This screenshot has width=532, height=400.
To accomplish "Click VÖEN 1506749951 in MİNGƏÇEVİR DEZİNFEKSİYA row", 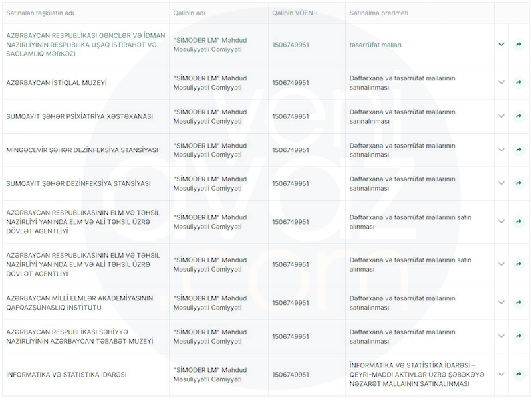I will 291,150.
